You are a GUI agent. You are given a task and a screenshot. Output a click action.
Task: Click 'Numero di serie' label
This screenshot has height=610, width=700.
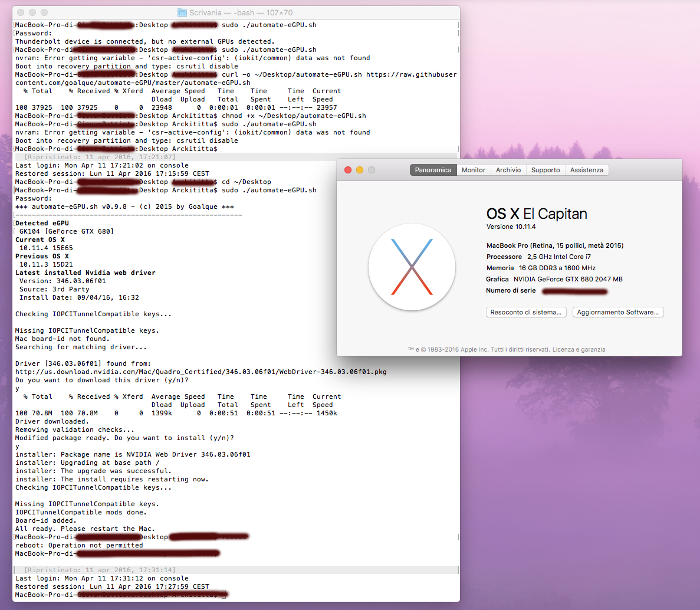click(511, 290)
